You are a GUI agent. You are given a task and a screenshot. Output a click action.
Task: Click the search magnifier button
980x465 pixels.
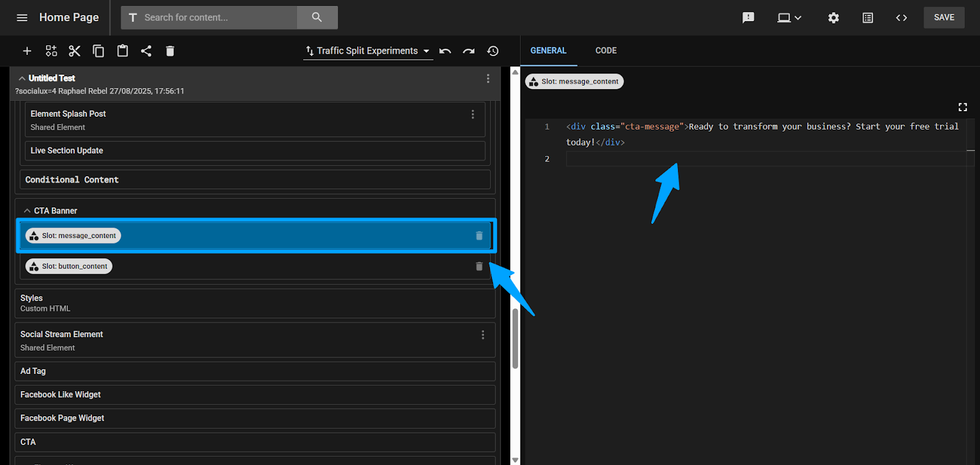pyautogui.click(x=317, y=18)
